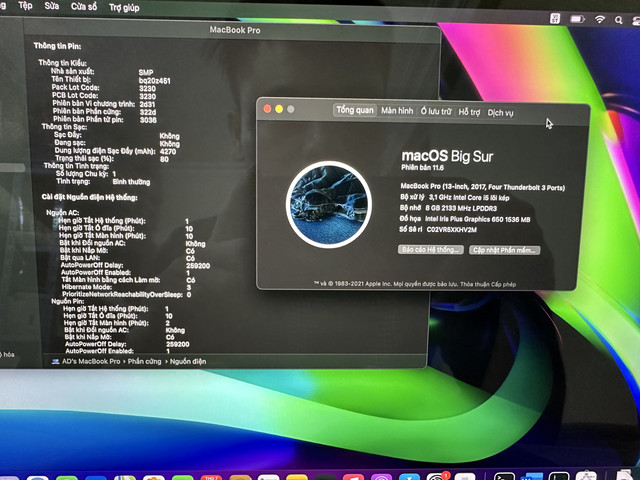Minimize About This Mac with yellow button
This screenshot has height=480, width=640.
[279, 109]
